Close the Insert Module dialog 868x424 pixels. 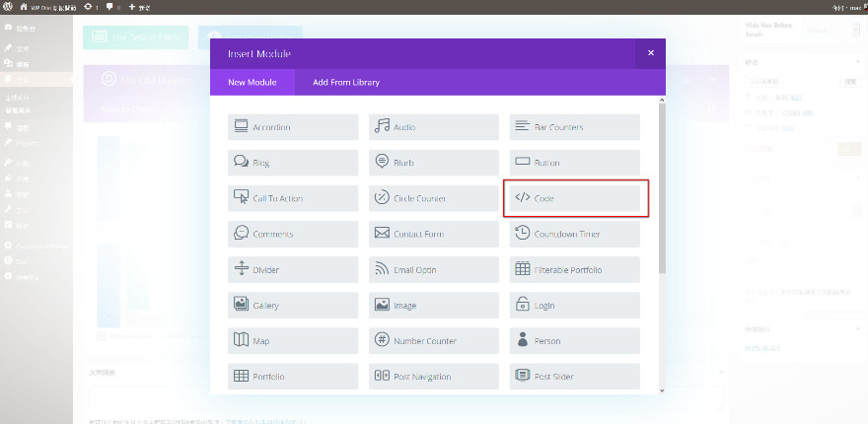pyautogui.click(x=650, y=53)
